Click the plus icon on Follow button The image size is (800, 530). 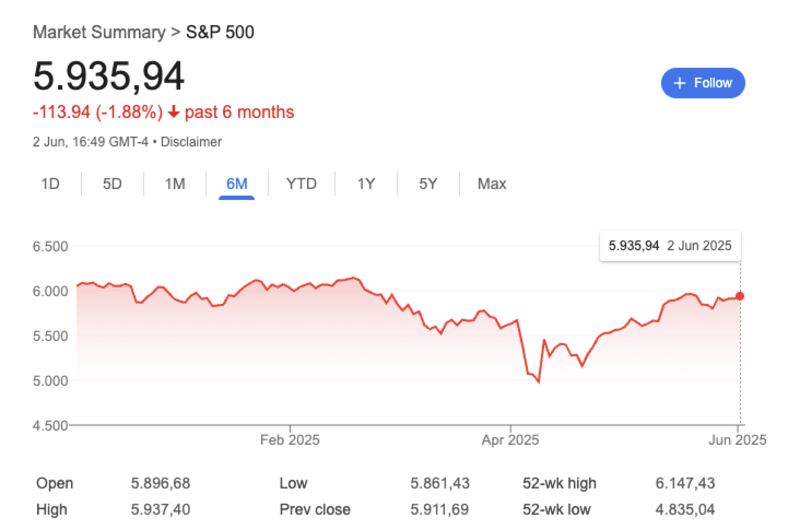click(681, 83)
